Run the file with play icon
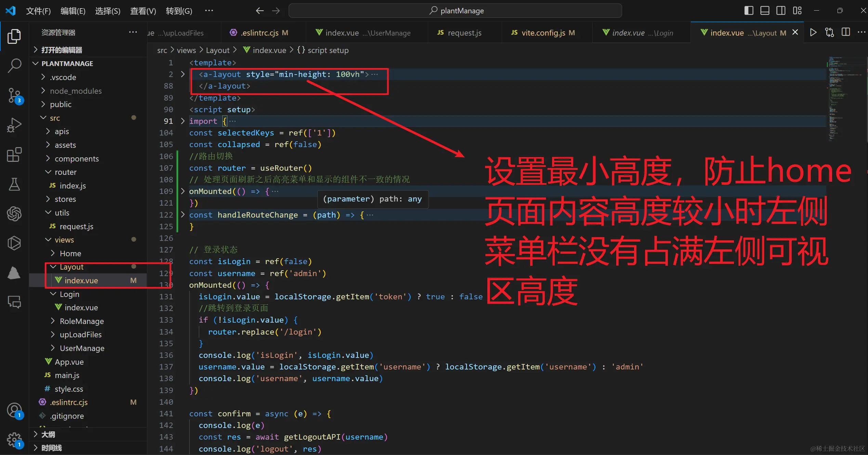868x455 pixels. click(x=813, y=32)
